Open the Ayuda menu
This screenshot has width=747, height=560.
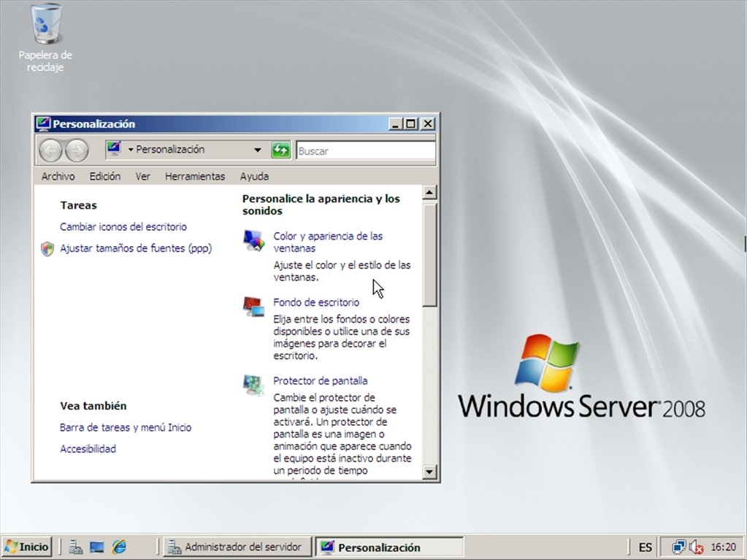click(254, 176)
